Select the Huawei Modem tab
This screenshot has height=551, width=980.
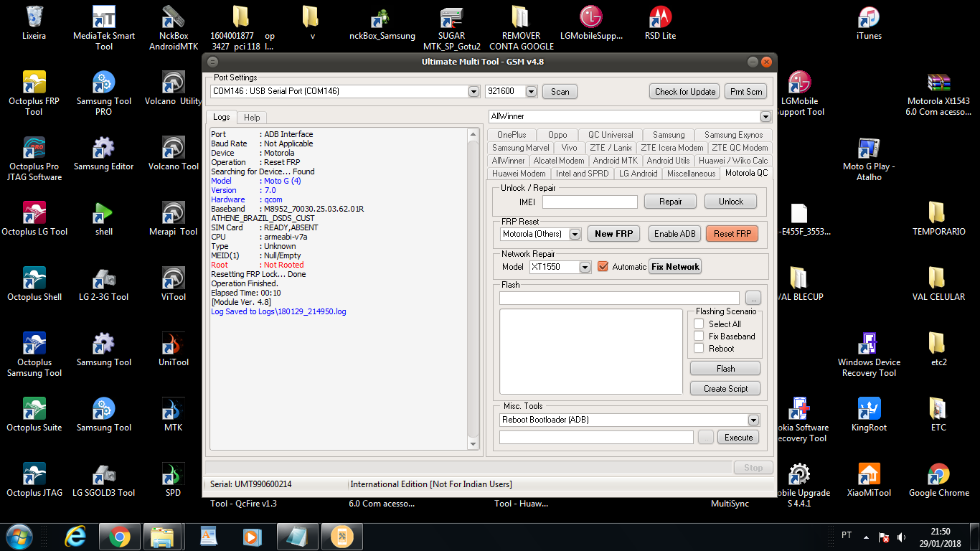(x=519, y=173)
